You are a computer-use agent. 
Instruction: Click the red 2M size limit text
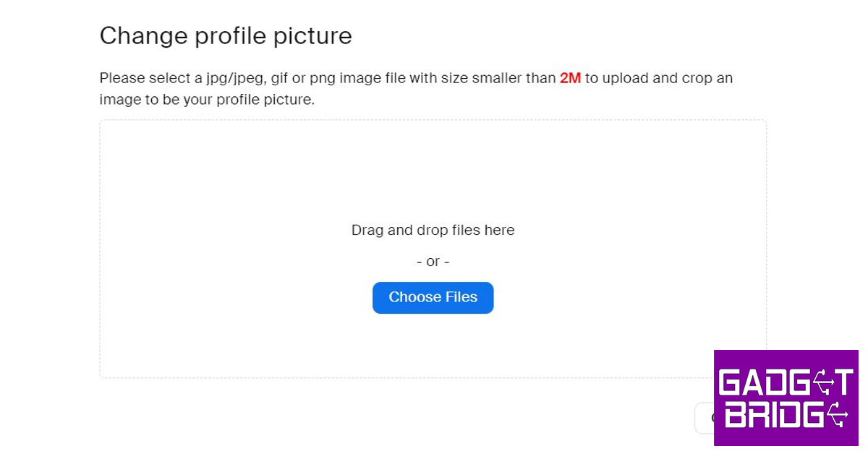(570, 78)
